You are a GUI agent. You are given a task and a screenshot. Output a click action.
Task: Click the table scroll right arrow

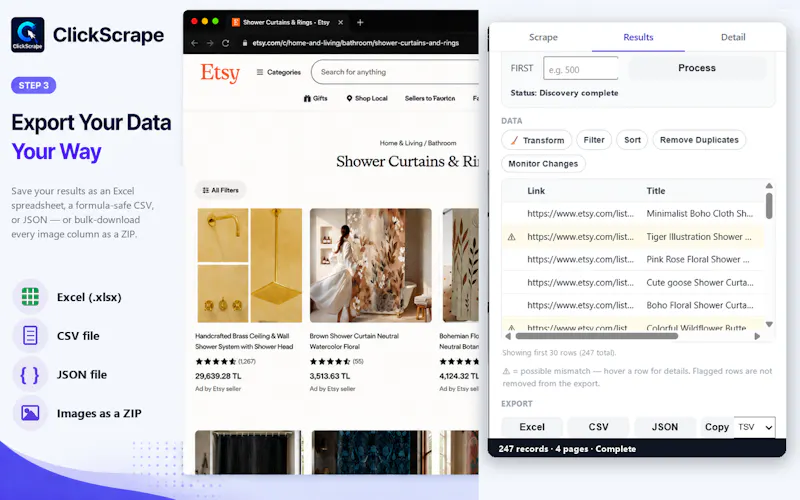tap(757, 336)
